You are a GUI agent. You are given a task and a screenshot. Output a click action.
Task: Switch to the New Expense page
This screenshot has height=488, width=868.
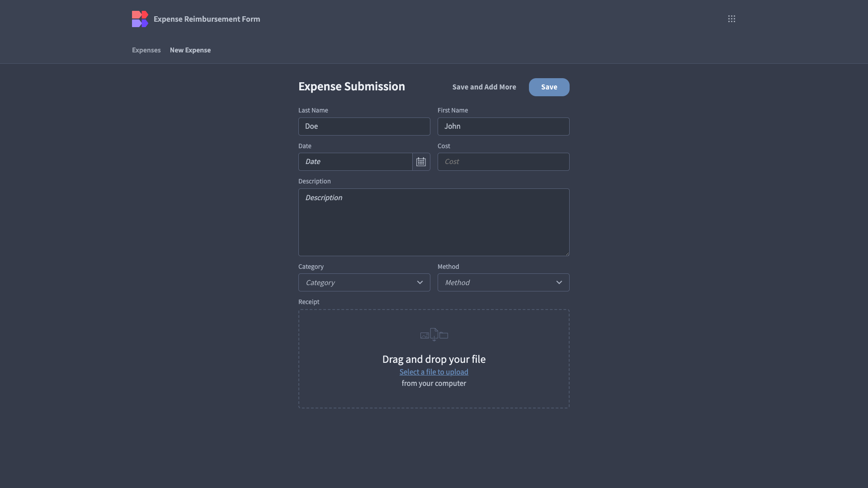(x=190, y=50)
